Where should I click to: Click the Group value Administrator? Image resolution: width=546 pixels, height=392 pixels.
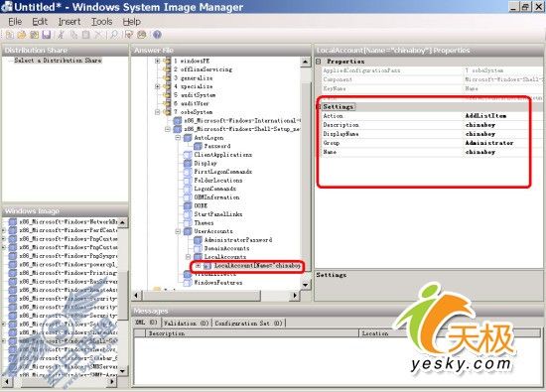click(489, 143)
